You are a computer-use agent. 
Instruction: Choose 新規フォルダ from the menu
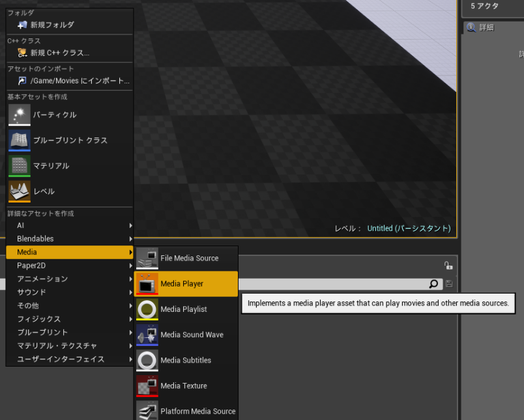coord(70,25)
